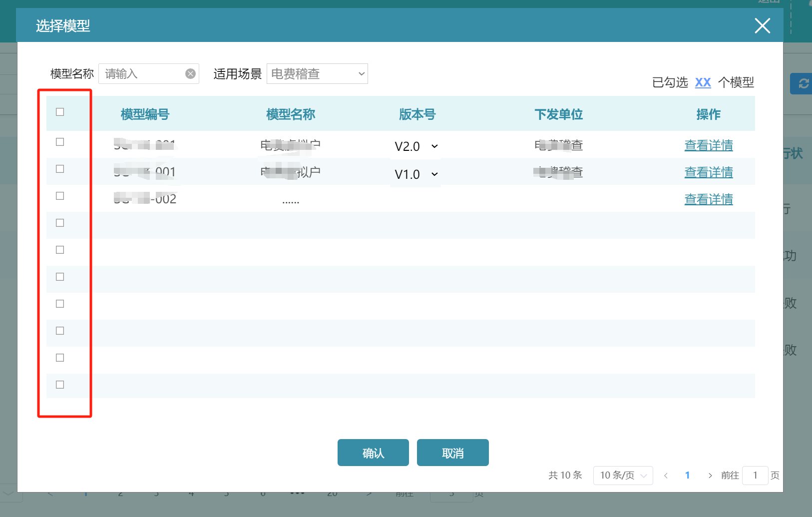Open the 适用场景 dropdown showing 电费稽查

tap(317, 74)
